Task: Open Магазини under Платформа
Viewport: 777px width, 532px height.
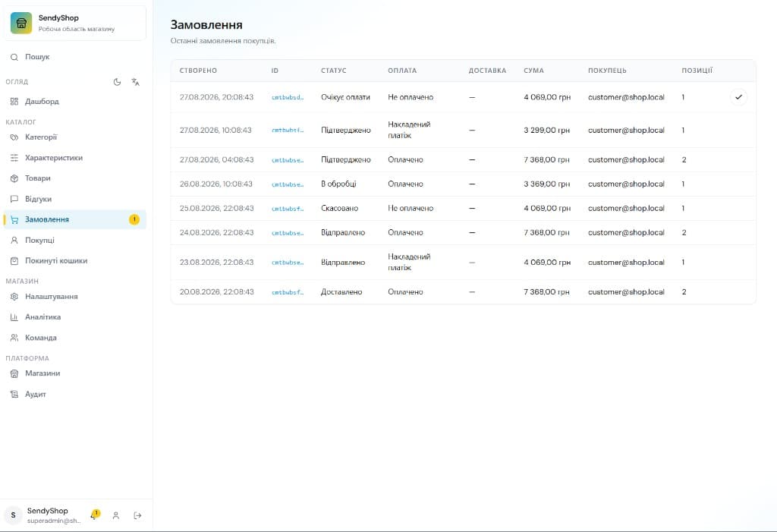Action: coord(75,373)
